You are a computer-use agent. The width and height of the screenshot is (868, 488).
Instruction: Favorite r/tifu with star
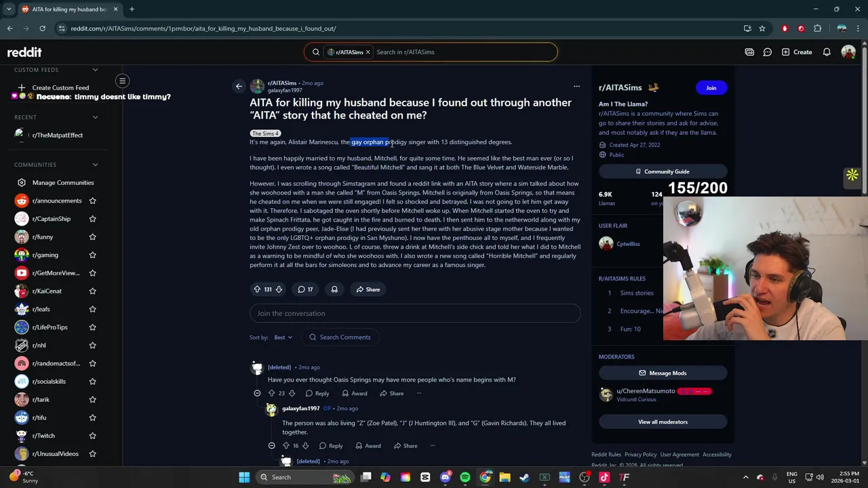pyautogui.click(x=93, y=418)
